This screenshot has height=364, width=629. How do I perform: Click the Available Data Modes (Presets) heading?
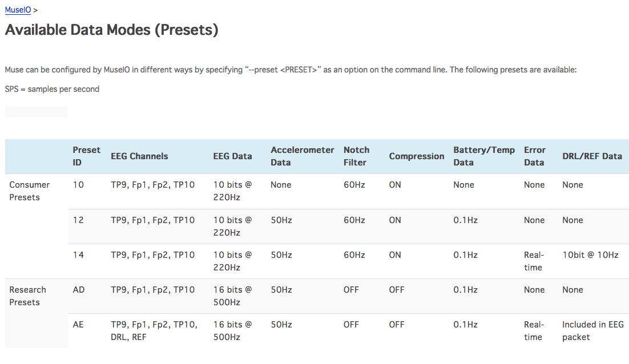click(111, 30)
